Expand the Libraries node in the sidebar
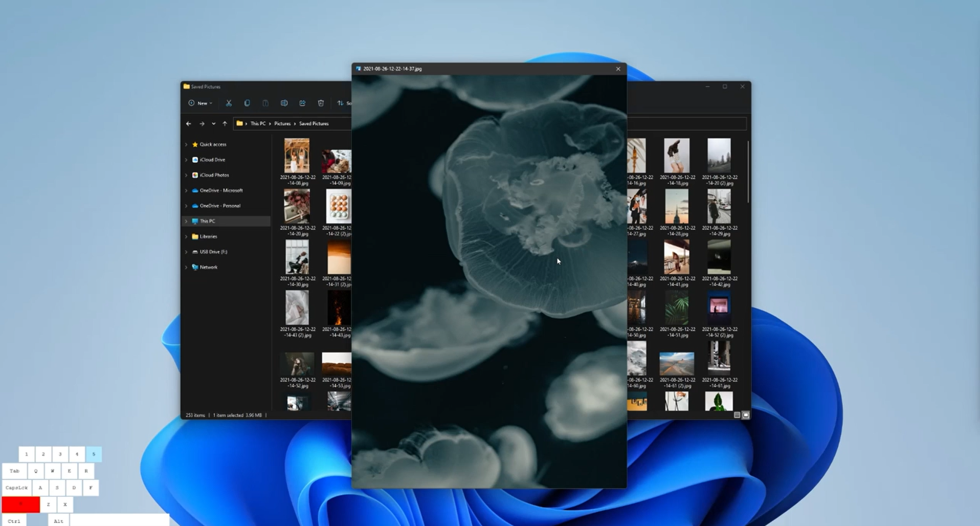 tap(186, 236)
